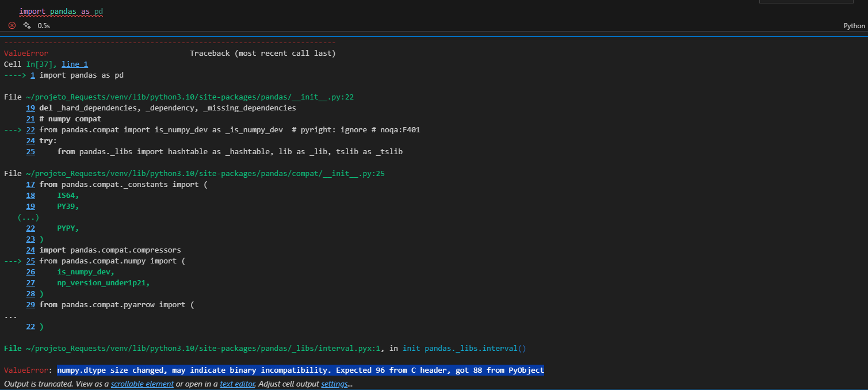Screen dimensions: 868x390
Task: Click the file path 'pandas/__init__.py:22'
Action: (190, 97)
